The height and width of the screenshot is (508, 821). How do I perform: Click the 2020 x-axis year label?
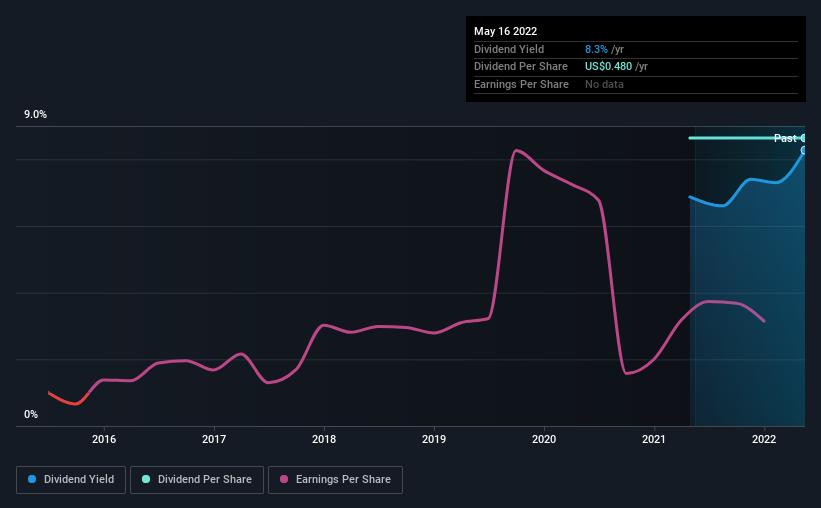click(x=543, y=439)
